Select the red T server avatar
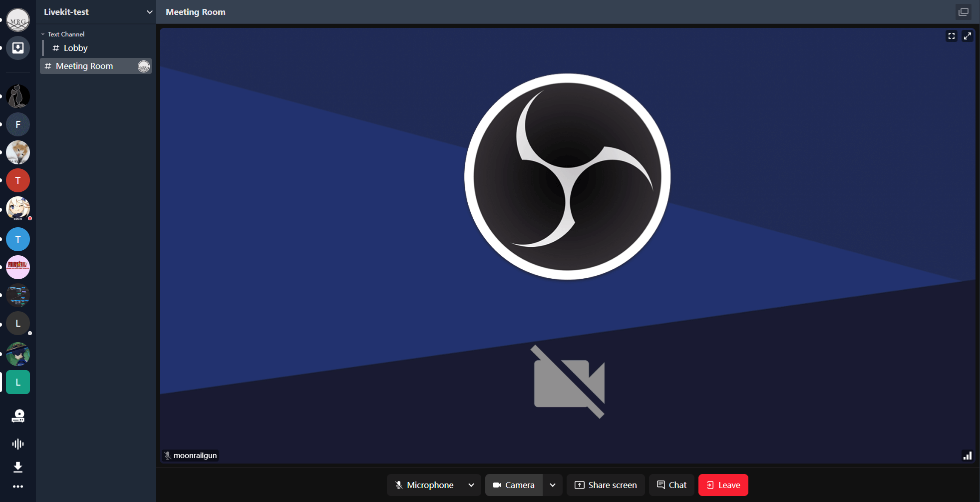Image resolution: width=980 pixels, height=502 pixels. (18, 180)
